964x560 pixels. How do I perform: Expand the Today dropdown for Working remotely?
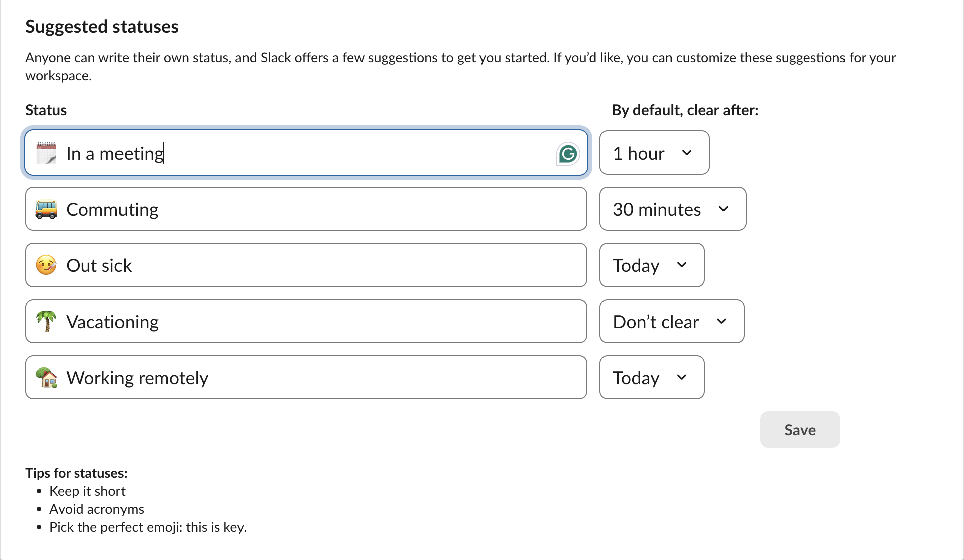(652, 377)
